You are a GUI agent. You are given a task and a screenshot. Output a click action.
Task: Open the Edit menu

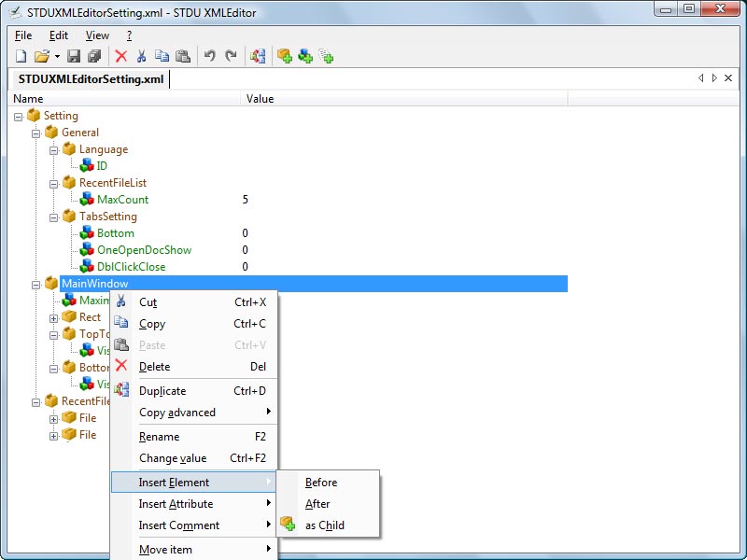58,35
